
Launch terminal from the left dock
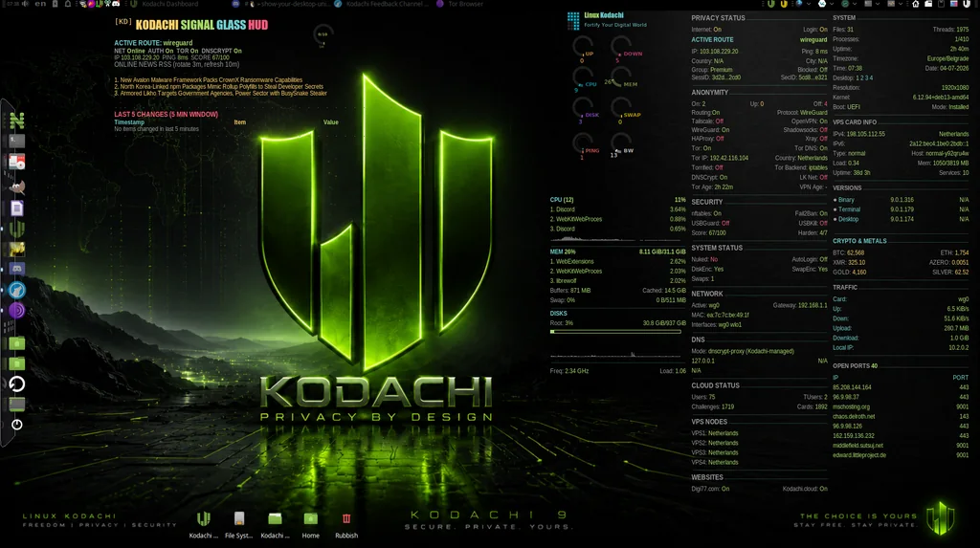(17, 141)
